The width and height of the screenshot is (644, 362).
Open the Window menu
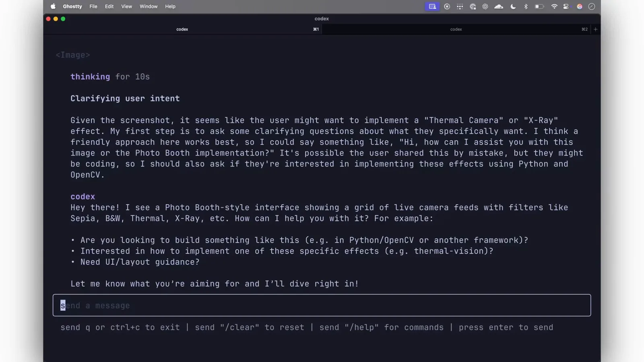coord(149,6)
